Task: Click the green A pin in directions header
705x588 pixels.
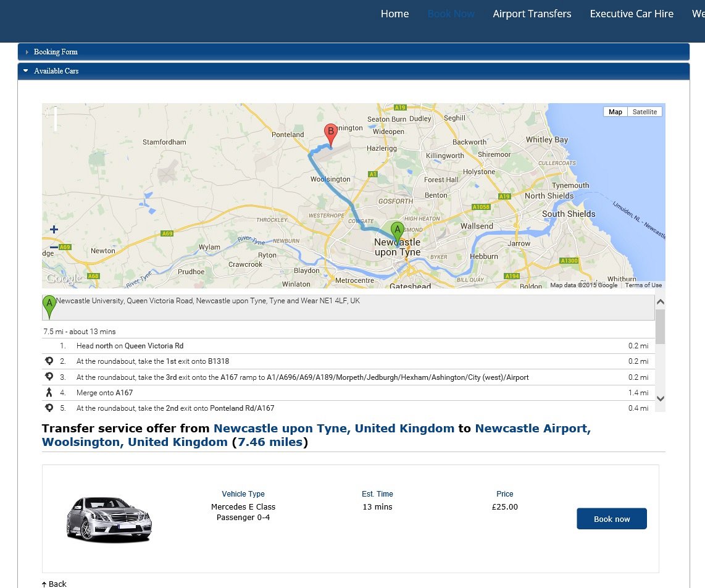Action: (x=49, y=306)
